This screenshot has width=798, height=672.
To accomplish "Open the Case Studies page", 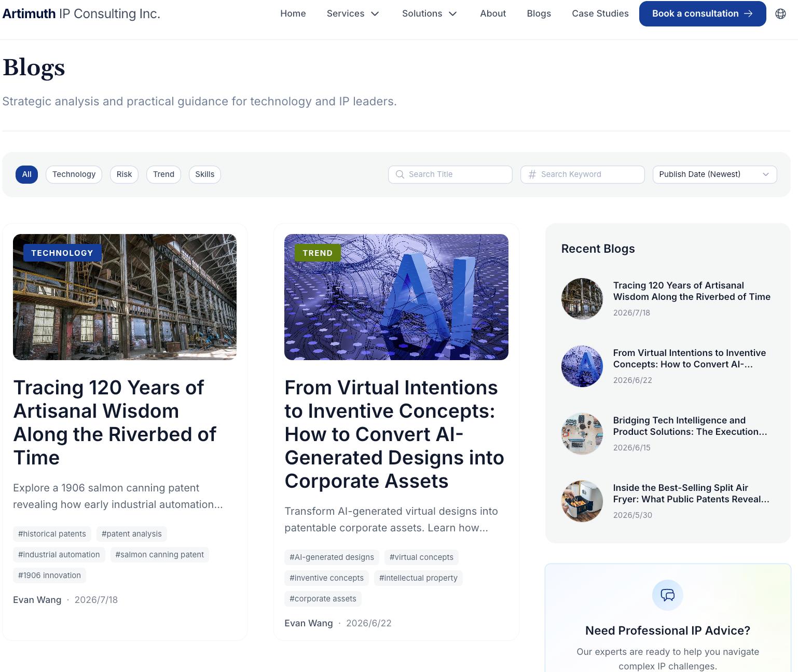I will pos(600,13).
